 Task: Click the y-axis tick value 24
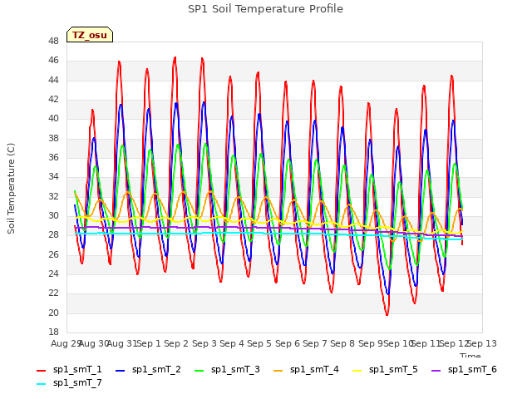pos(53,273)
